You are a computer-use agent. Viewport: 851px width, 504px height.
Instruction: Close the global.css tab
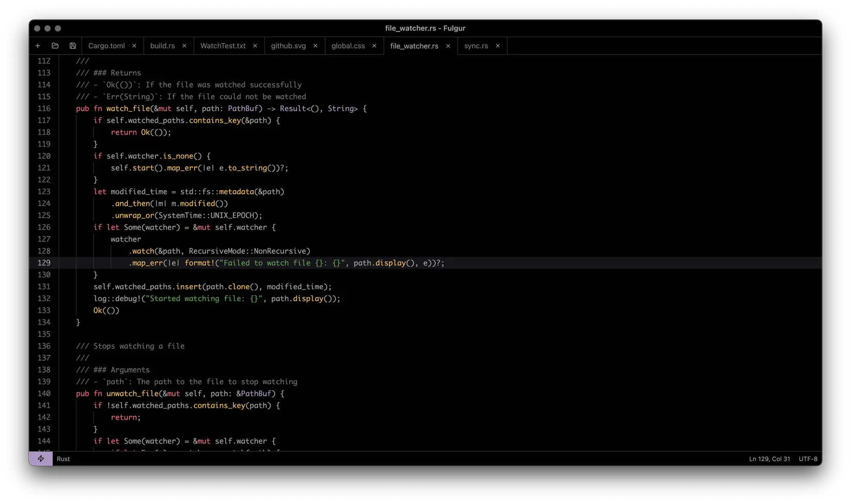(374, 46)
